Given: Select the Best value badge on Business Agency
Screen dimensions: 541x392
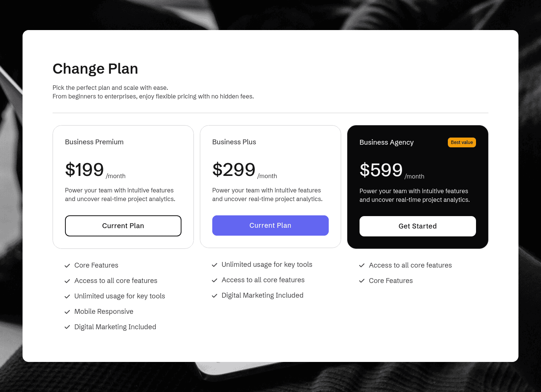Looking at the screenshot, I should (462, 142).
